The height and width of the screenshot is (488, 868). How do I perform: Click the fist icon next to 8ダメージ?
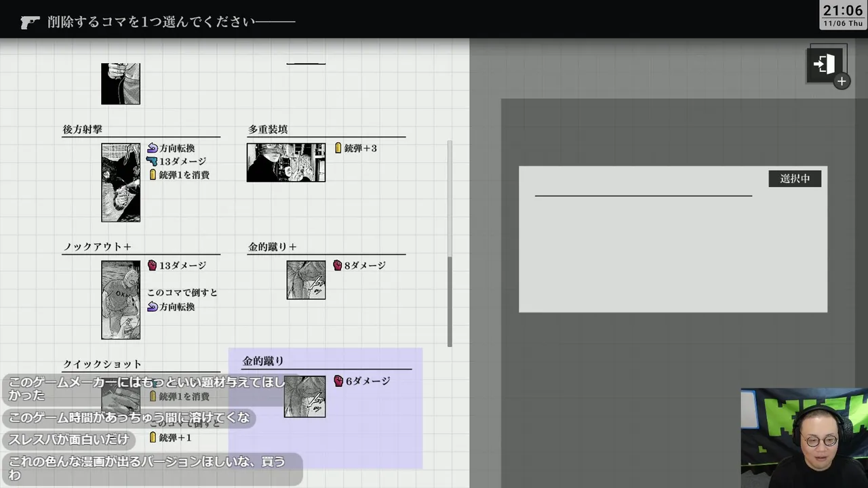click(338, 266)
